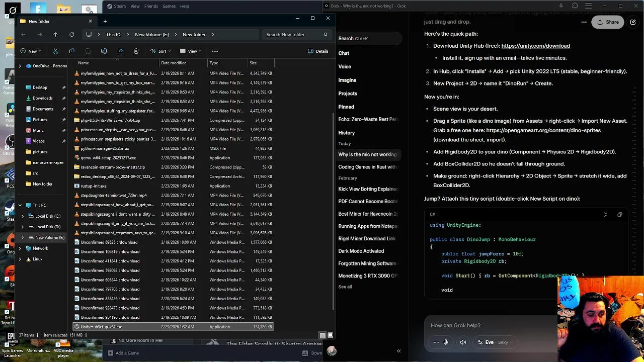Select rustup-init.exe file row

173,186
